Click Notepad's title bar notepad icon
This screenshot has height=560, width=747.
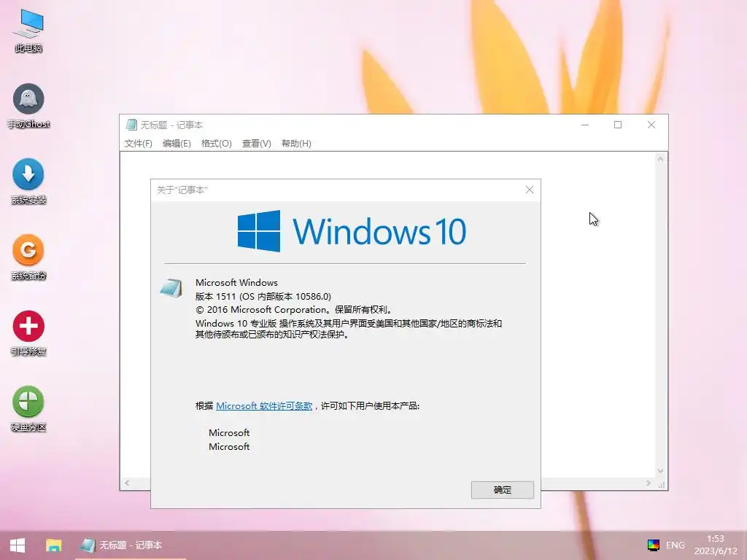click(131, 125)
